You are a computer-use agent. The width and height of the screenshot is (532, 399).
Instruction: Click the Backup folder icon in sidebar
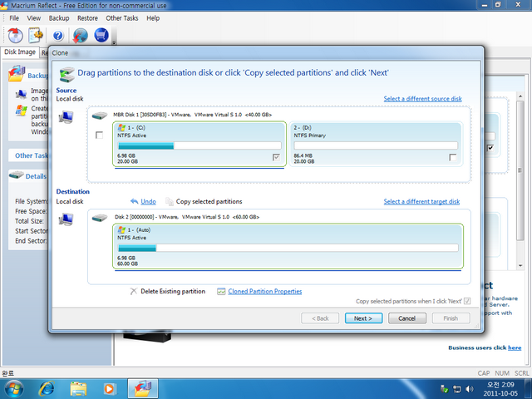(x=17, y=74)
